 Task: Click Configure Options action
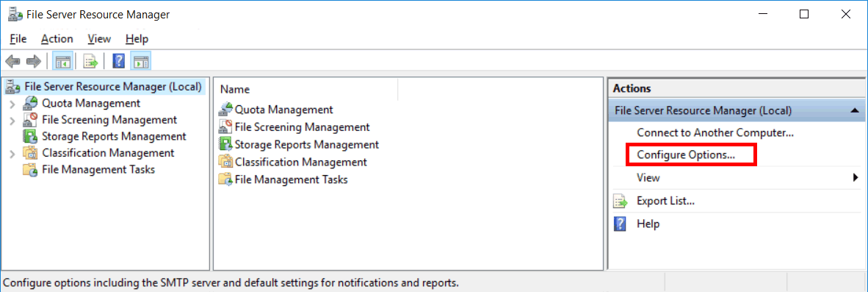pos(686,155)
